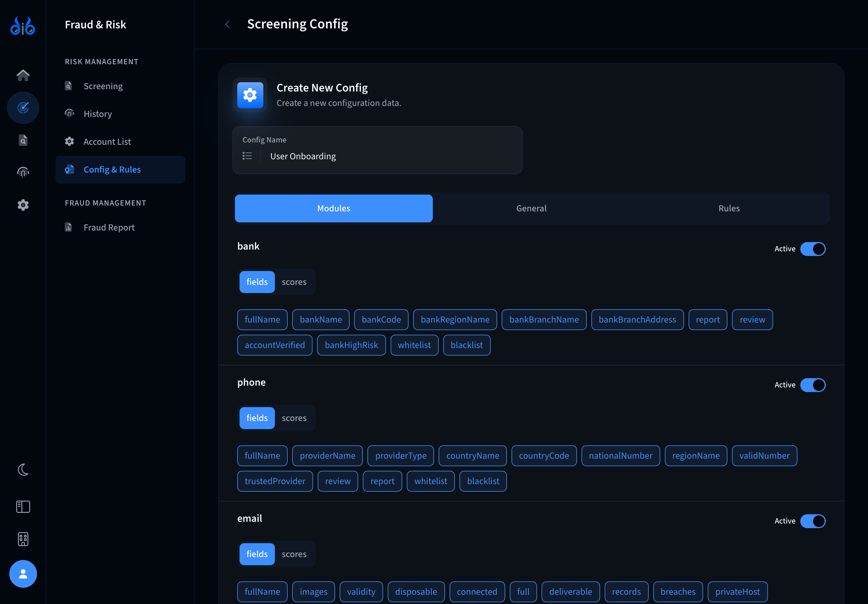868x604 pixels.
Task: Open the Home icon in the left rail
Action: click(x=23, y=75)
